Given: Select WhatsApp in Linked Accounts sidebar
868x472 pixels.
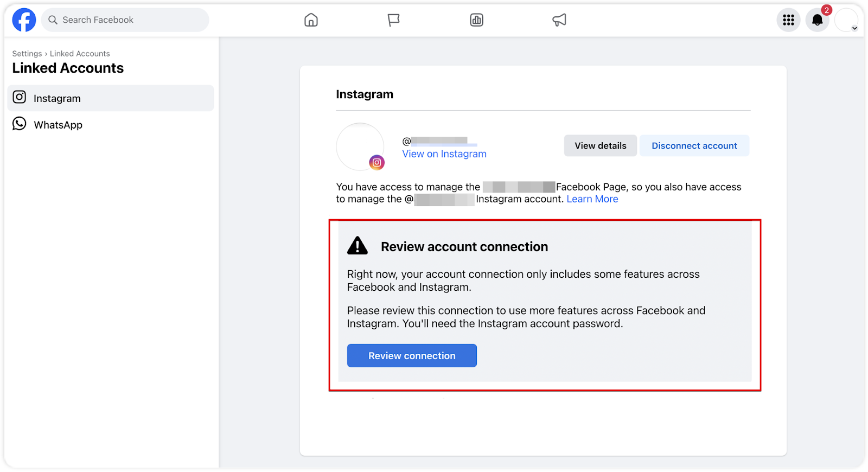Looking at the screenshot, I should tap(58, 125).
